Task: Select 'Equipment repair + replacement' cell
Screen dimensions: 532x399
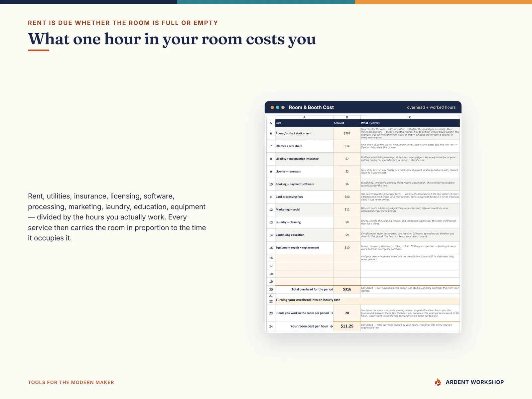Action: pos(304,248)
